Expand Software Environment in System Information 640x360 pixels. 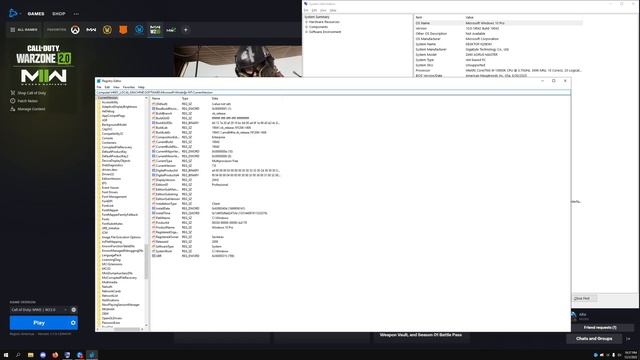[307, 32]
